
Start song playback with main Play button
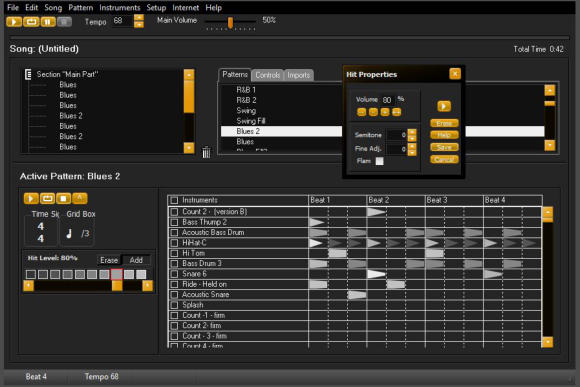click(x=14, y=22)
